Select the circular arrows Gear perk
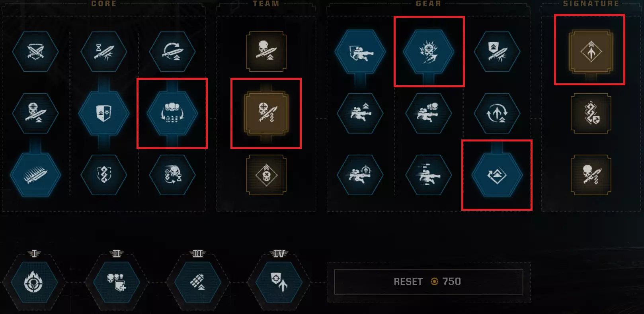Image resolution: width=644 pixels, height=314 pixels. point(497,114)
